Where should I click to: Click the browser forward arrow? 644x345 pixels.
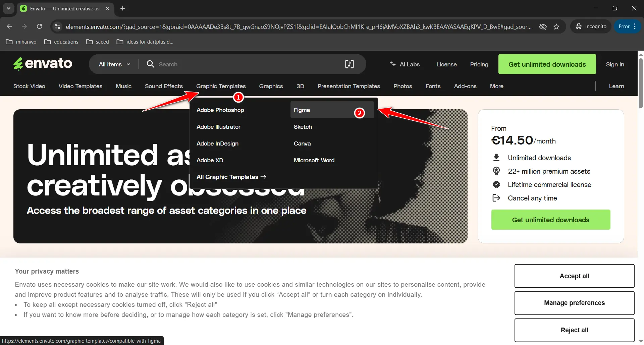pyautogui.click(x=24, y=26)
